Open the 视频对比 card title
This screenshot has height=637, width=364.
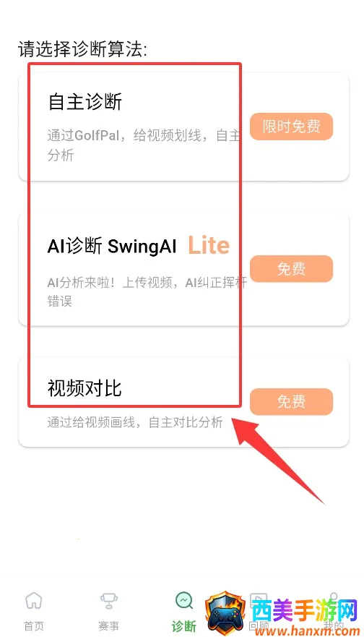[84, 388]
